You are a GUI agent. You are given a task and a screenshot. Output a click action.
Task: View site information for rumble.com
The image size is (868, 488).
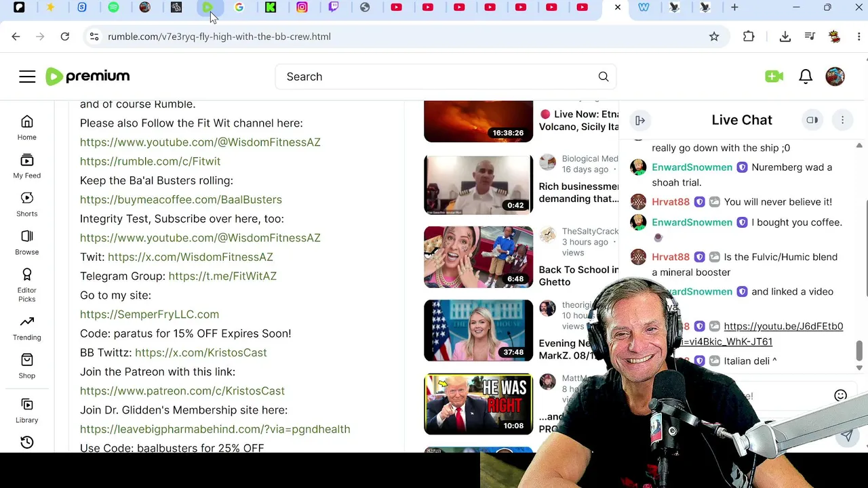94,37
